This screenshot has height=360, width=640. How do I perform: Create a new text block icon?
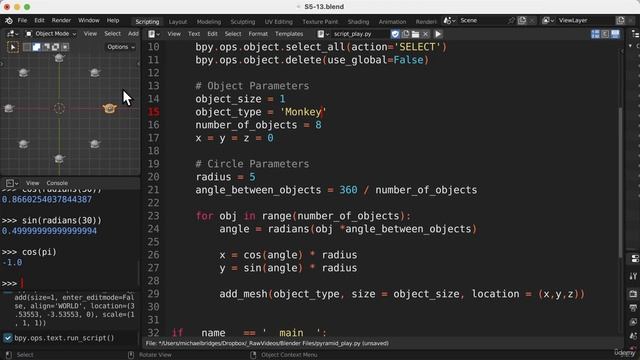point(405,34)
